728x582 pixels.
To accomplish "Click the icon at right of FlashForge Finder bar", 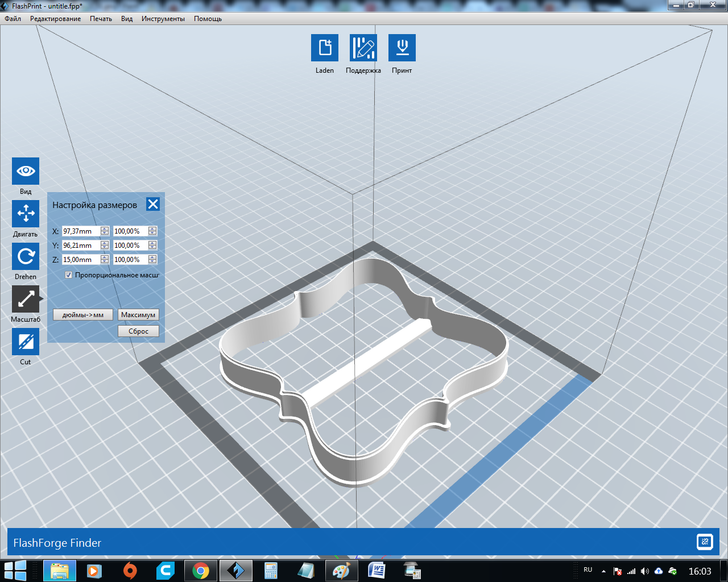I will 705,542.
